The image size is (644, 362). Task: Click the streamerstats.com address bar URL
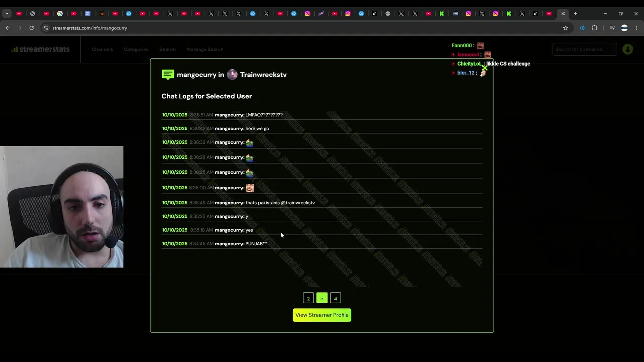point(90,28)
